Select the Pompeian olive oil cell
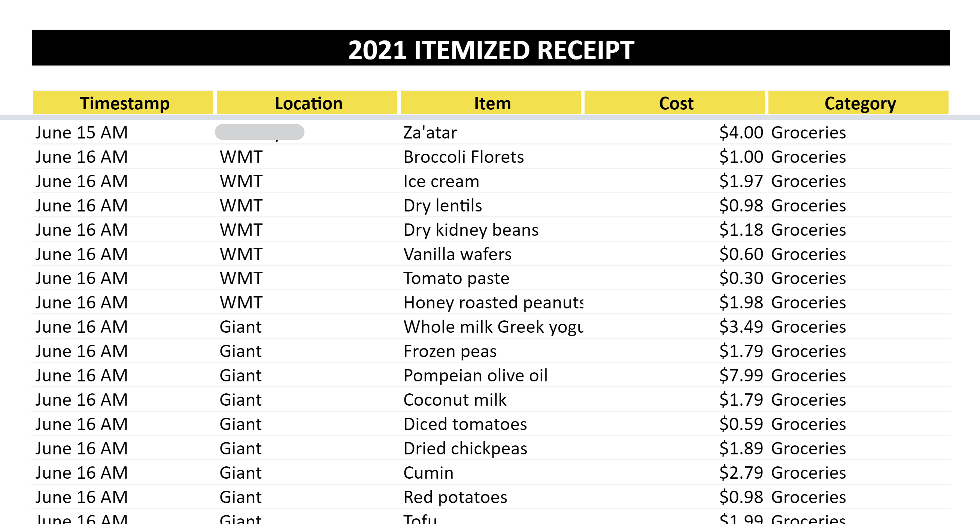Viewport: 980px width, 524px height. coord(475,376)
